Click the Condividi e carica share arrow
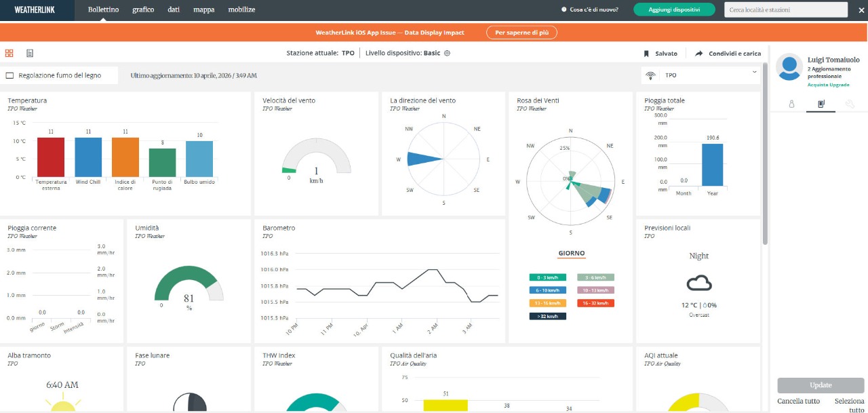The width and height of the screenshot is (868, 413). [x=698, y=54]
